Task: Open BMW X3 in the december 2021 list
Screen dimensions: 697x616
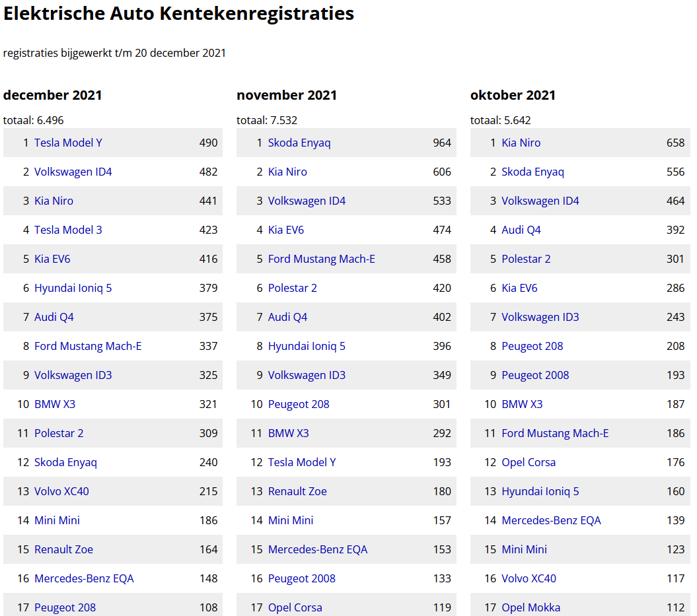Action: pyautogui.click(x=55, y=404)
